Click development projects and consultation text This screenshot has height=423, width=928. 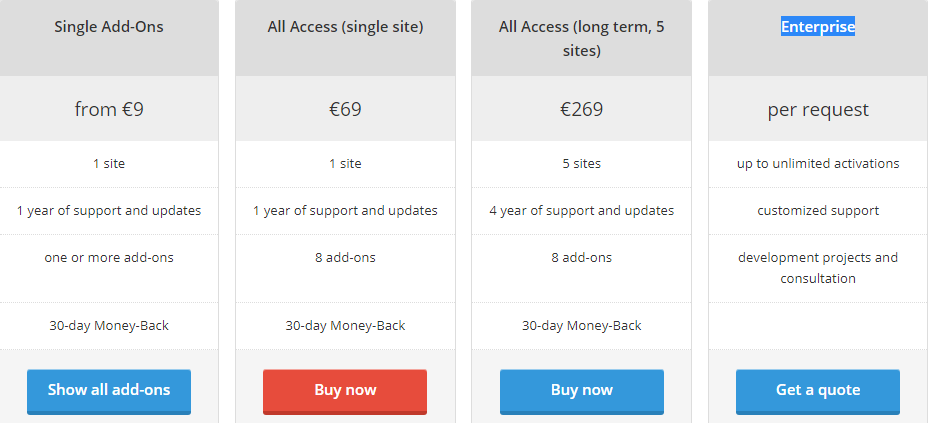coord(818,268)
